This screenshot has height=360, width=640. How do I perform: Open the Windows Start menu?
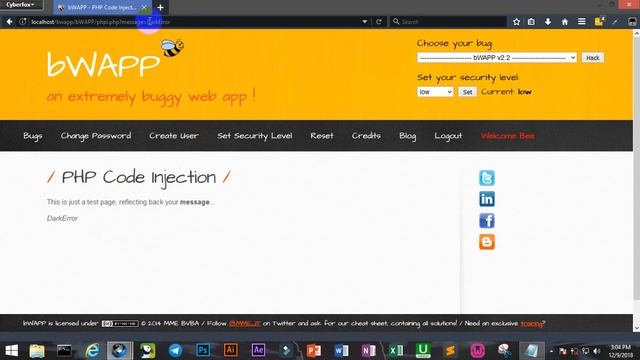pyautogui.click(x=11, y=350)
